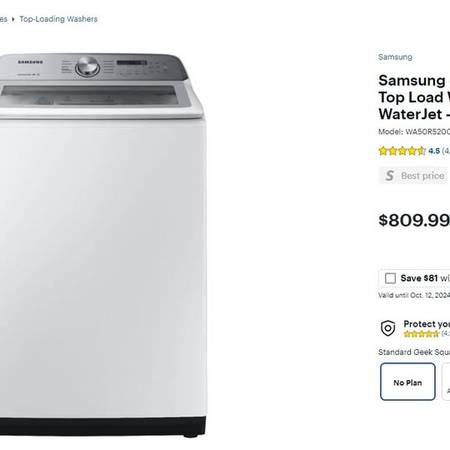The width and height of the screenshot is (450, 450).
Task: Click the $809.99 price
Action: click(414, 220)
